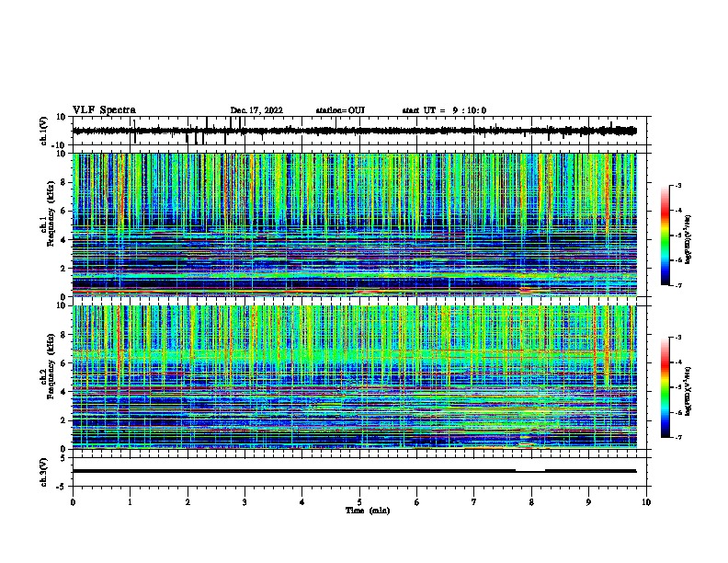Click the time axis tick label '3'
Screen dimensions: 728x563
pyautogui.click(x=245, y=502)
